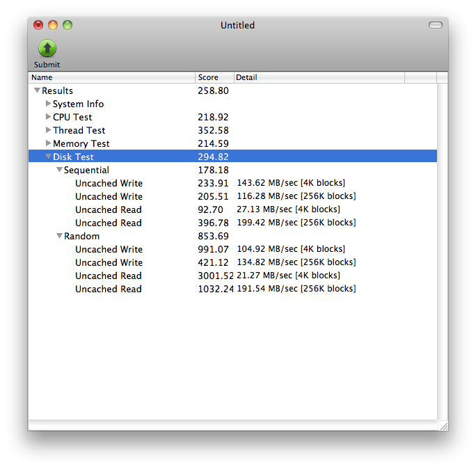This screenshot has height=469, width=476.
Task: Select Uncached Write scoring 991.07
Action: coord(109,249)
